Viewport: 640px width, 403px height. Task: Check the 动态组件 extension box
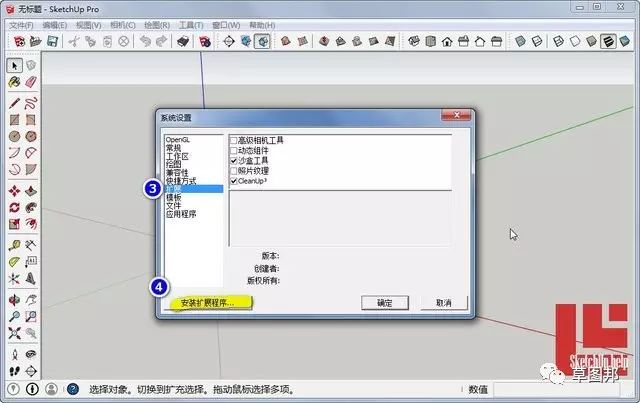tap(234, 151)
